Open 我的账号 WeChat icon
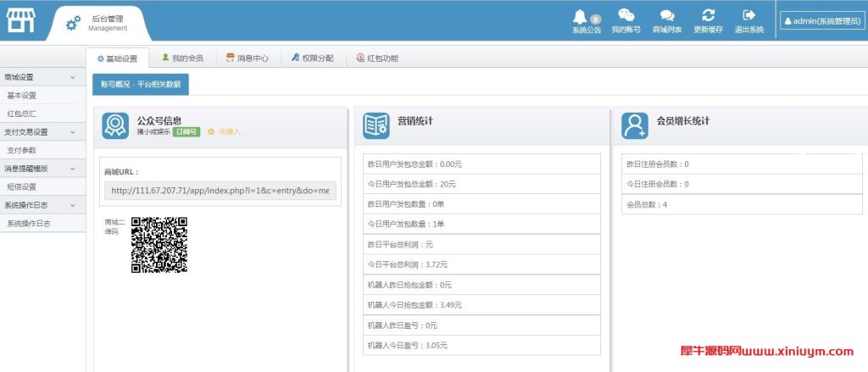Screen dimensions: 868x372 click(x=626, y=16)
